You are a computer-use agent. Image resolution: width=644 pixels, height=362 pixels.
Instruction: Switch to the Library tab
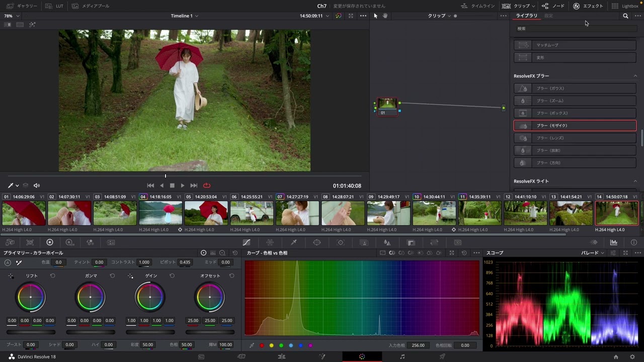[526, 16]
